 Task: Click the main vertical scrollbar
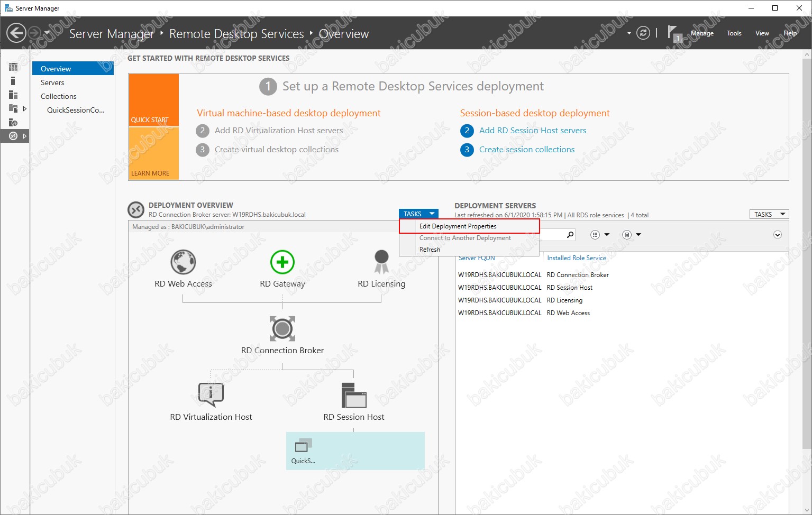(807, 254)
